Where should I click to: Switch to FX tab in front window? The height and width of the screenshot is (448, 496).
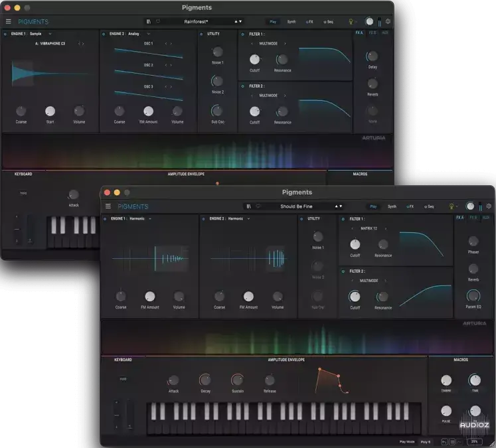pyautogui.click(x=410, y=206)
